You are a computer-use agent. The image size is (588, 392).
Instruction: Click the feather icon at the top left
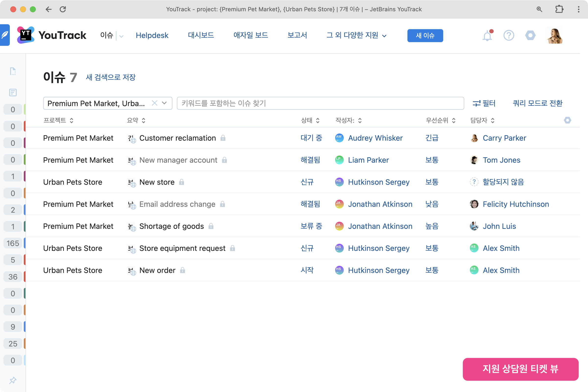tap(5, 35)
